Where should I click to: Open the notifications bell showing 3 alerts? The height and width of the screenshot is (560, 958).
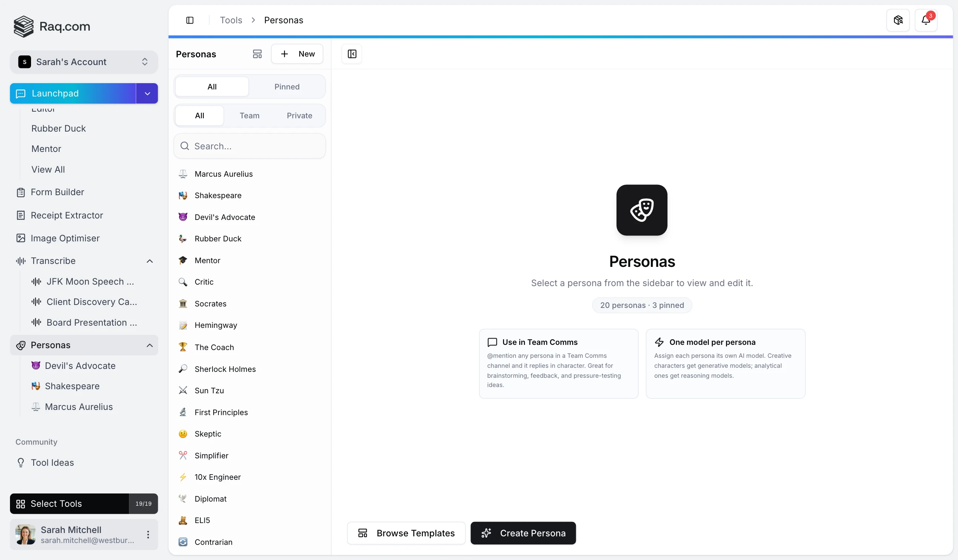point(927,20)
